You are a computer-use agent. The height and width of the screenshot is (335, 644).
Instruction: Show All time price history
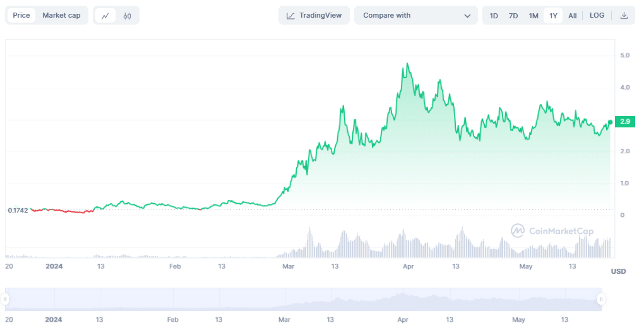click(x=572, y=15)
